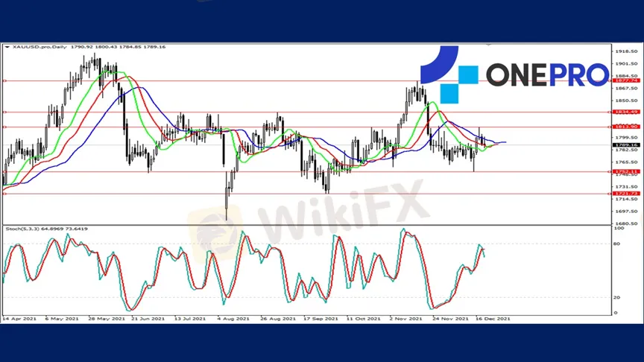644x362 pixels.
Task: Select the 1813.90 red price label
Action: coord(625,127)
